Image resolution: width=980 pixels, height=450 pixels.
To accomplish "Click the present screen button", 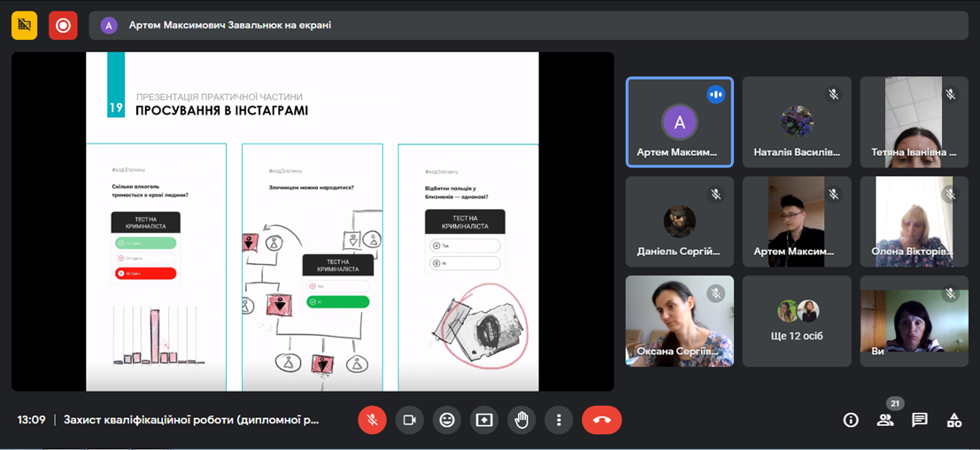I will coord(484,420).
